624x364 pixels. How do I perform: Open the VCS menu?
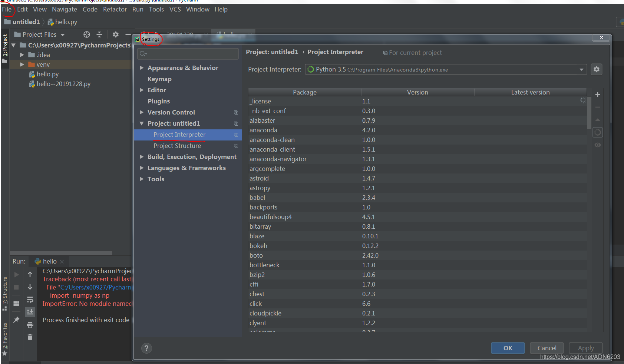(175, 9)
